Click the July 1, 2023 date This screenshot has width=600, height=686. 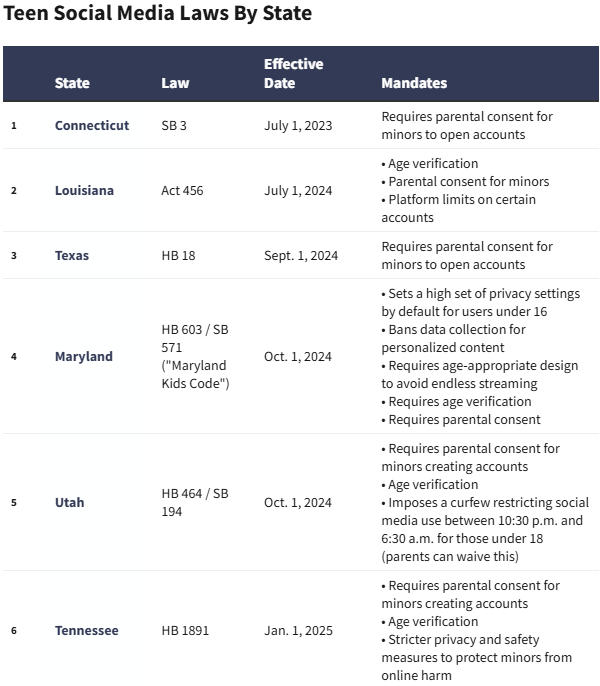pyautogui.click(x=298, y=126)
